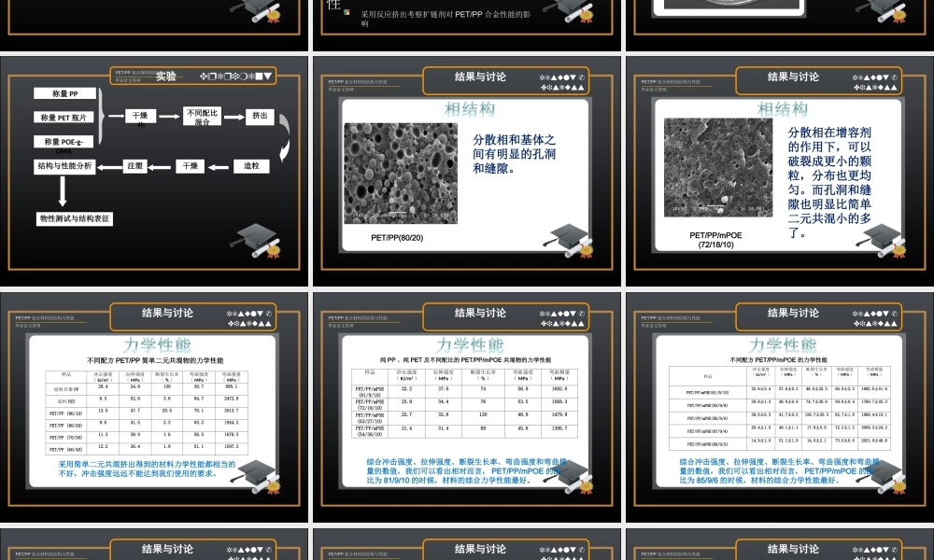Click the down arrow shape below 结构与性能分析

point(64,190)
